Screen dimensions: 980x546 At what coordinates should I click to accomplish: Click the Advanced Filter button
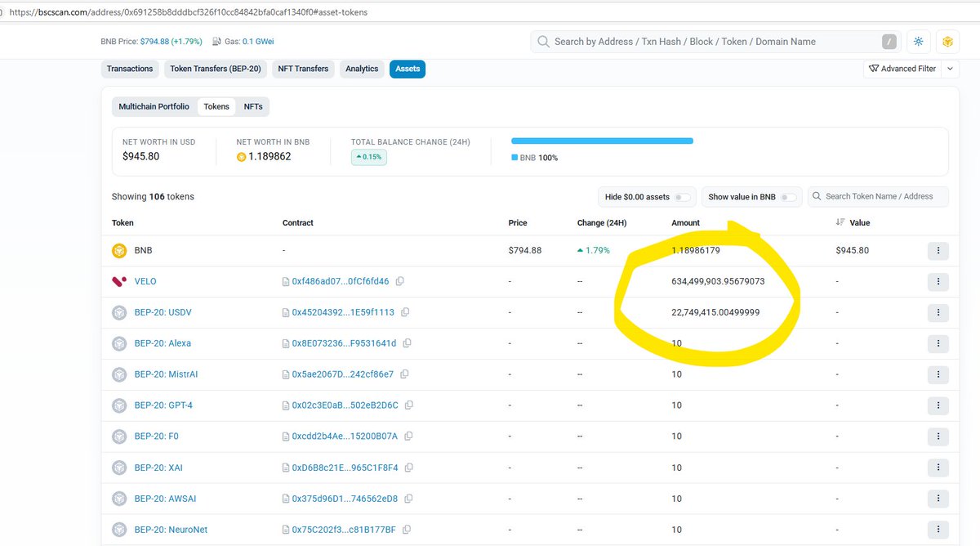(902, 69)
